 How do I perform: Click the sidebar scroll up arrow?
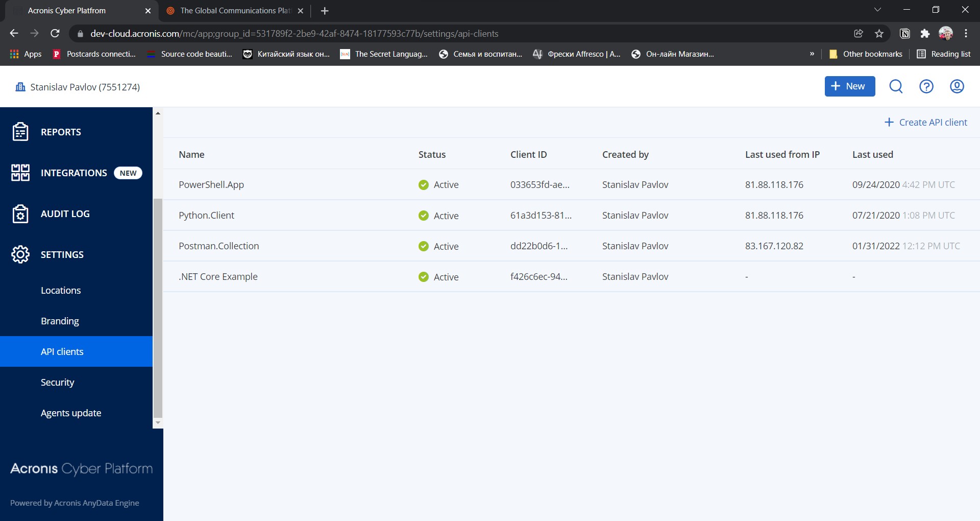pos(158,113)
